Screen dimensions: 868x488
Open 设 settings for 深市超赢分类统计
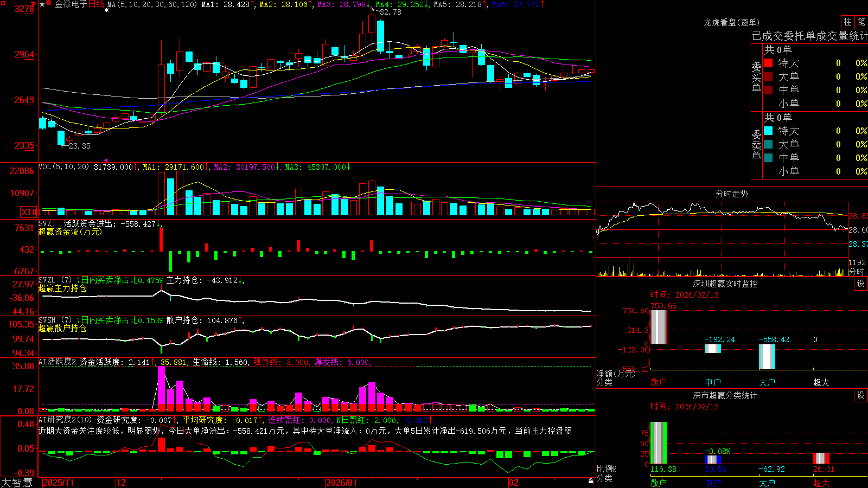[x=861, y=395]
